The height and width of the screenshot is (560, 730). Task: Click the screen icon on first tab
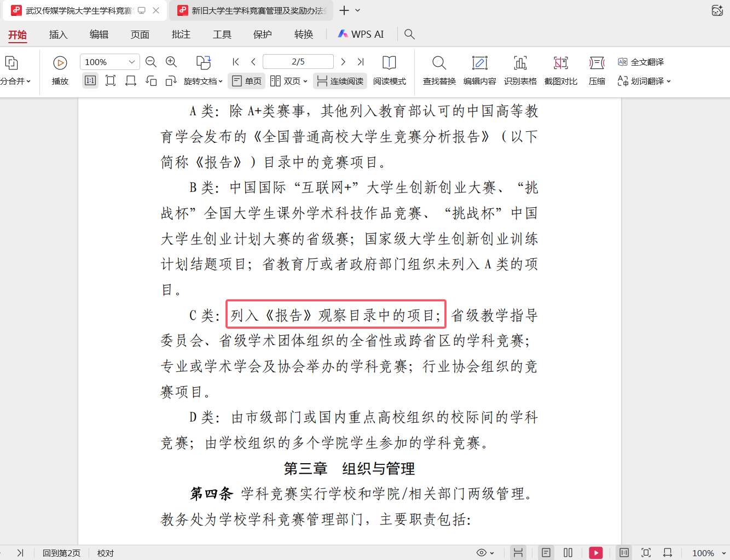[142, 10]
